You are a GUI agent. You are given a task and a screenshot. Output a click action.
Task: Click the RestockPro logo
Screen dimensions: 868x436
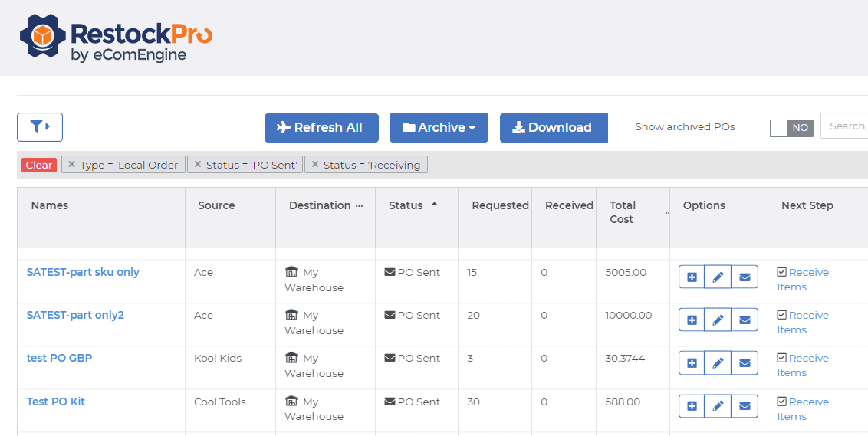pos(116,38)
